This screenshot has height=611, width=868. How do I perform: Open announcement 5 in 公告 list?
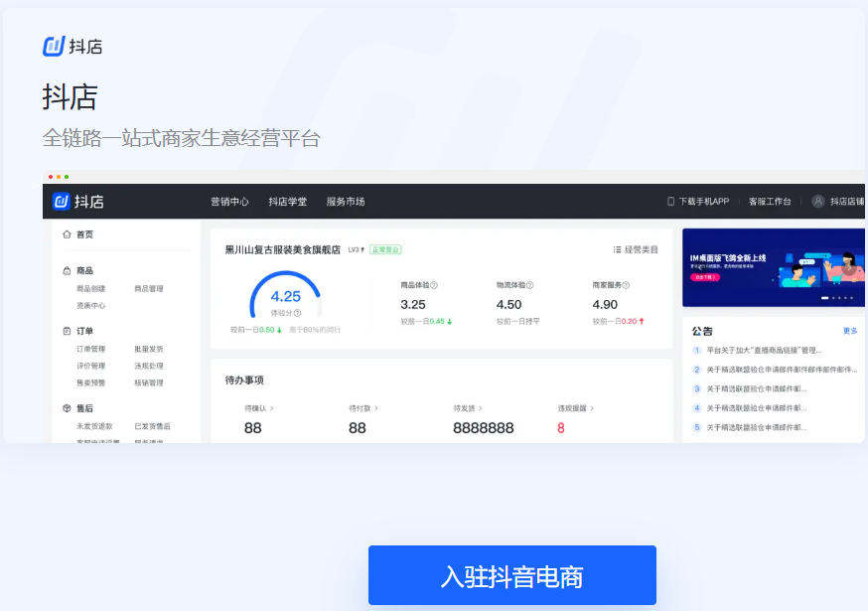[x=756, y=427]
